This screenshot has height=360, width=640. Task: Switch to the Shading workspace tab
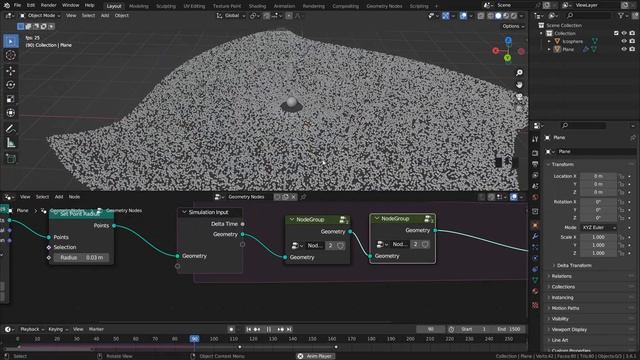point(257,6)
